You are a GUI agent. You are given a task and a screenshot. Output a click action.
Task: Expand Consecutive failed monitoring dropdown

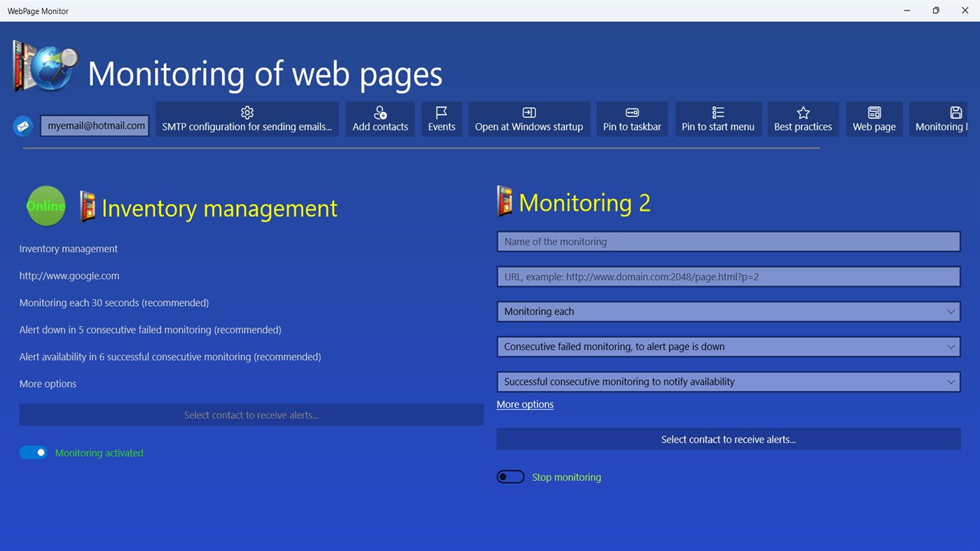coord(729,347)
